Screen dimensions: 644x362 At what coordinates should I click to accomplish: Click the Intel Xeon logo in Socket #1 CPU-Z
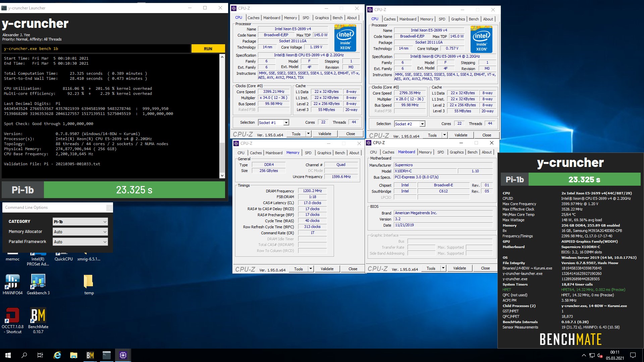345,38
